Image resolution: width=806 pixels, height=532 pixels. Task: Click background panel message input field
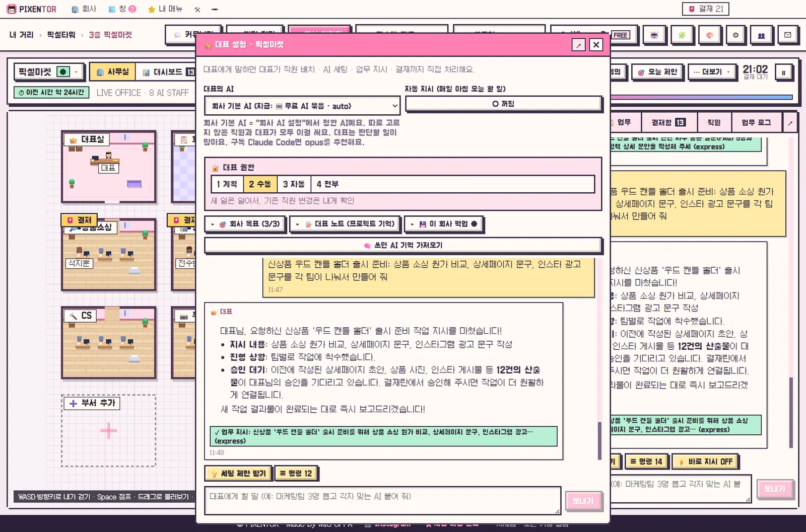[681, 489]
